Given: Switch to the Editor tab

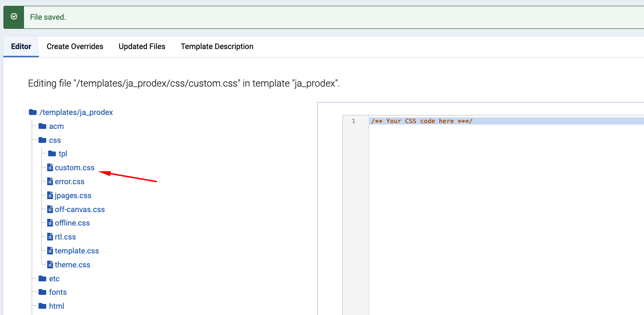Looking at the screenshot, I should pyautogui.click(x=21, y=47).
